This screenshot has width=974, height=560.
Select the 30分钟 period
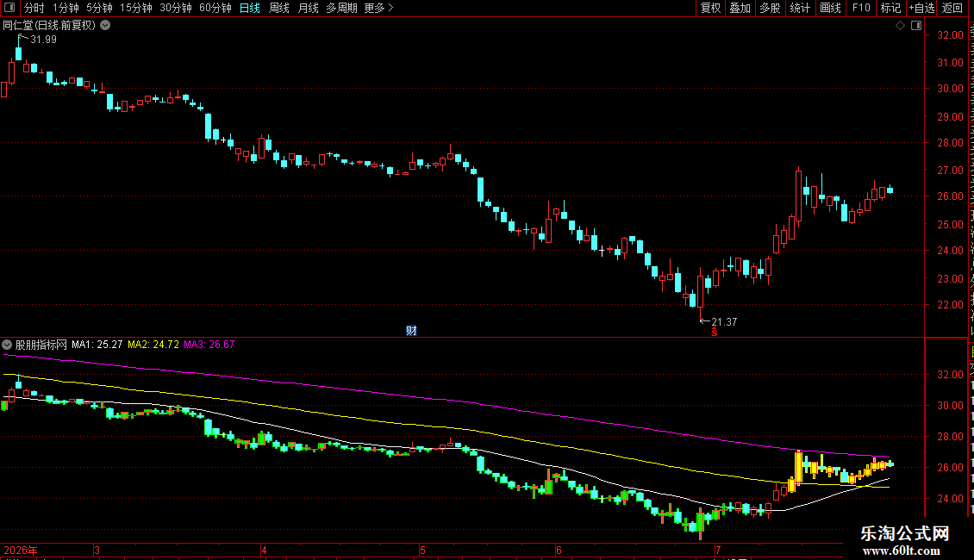click(176, 8)
